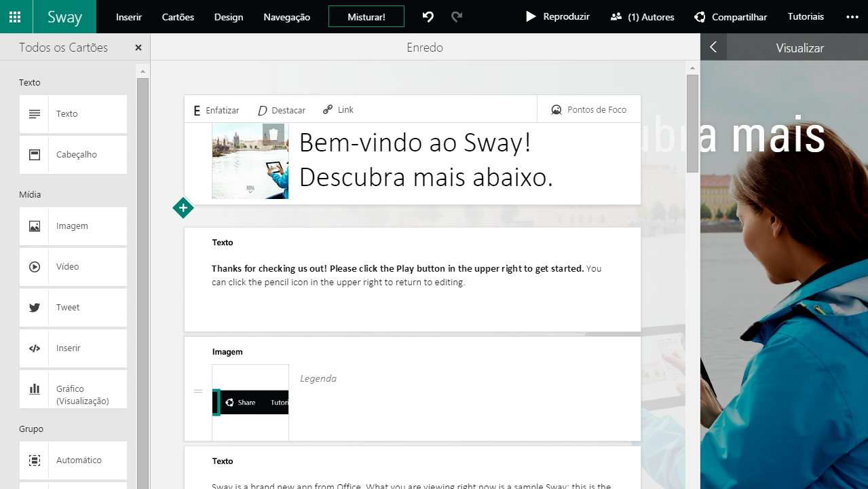Screen dimensions: 868x489
Task: Add a Gráfico (Visualização) card
Action: pyautogui.click(x=73, y=389)
